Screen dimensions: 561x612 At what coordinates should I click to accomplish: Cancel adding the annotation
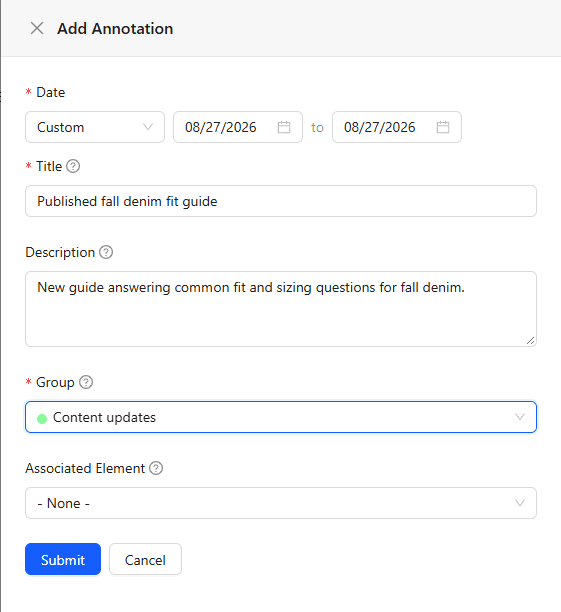[x=145, y=559]
